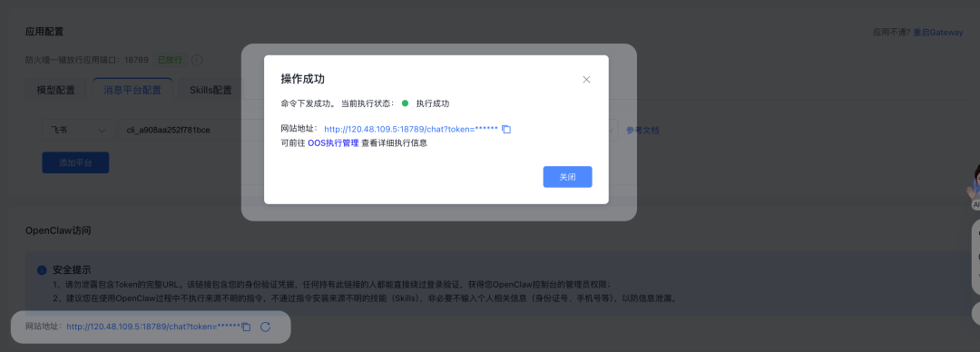Screen dimensions: 980x352
Task: Click the 应用配置 heading
Action: [44, 32]
